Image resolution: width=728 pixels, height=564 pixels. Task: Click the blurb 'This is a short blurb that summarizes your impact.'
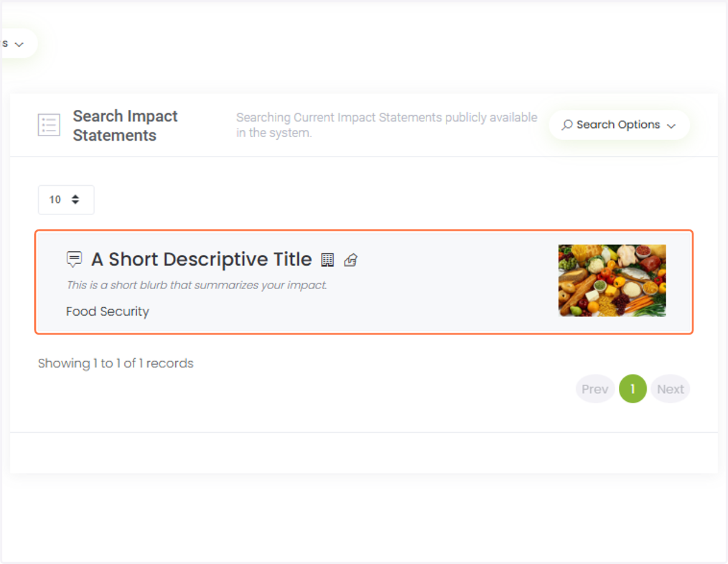(x=197, y=285)
